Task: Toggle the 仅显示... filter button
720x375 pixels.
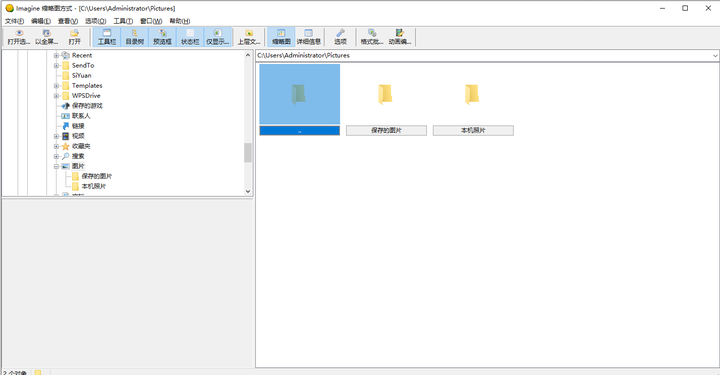Action: [218, 37]
